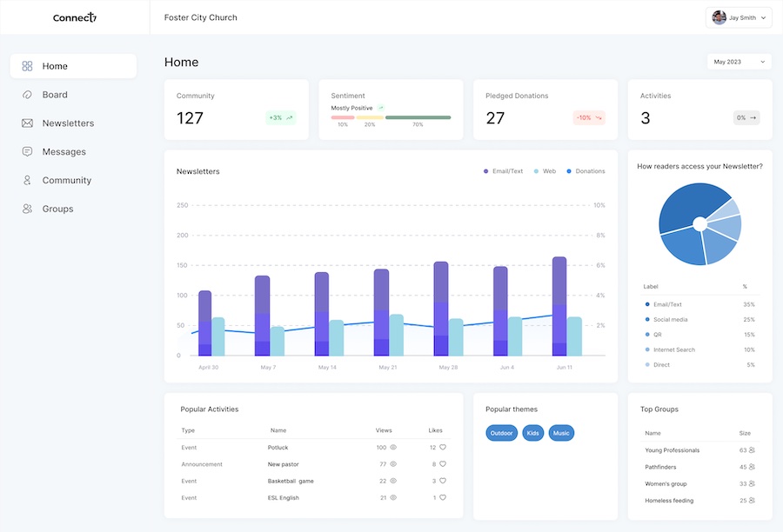Open the May 2023 month dropdown
Image resolution: width=783 pixels, height=532 pixels.
739,62
